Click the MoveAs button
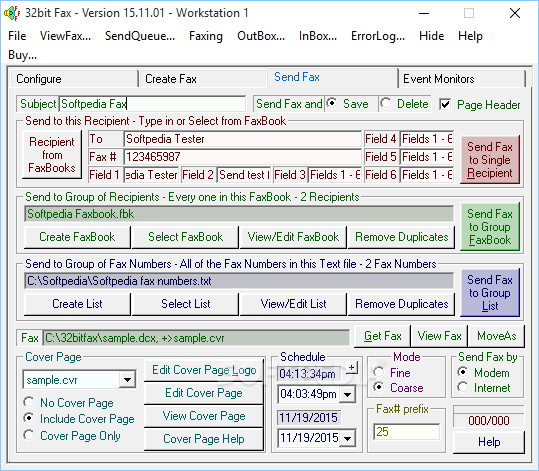The width and height of the screenshot is (539, 471). click(x=496, y=336)
